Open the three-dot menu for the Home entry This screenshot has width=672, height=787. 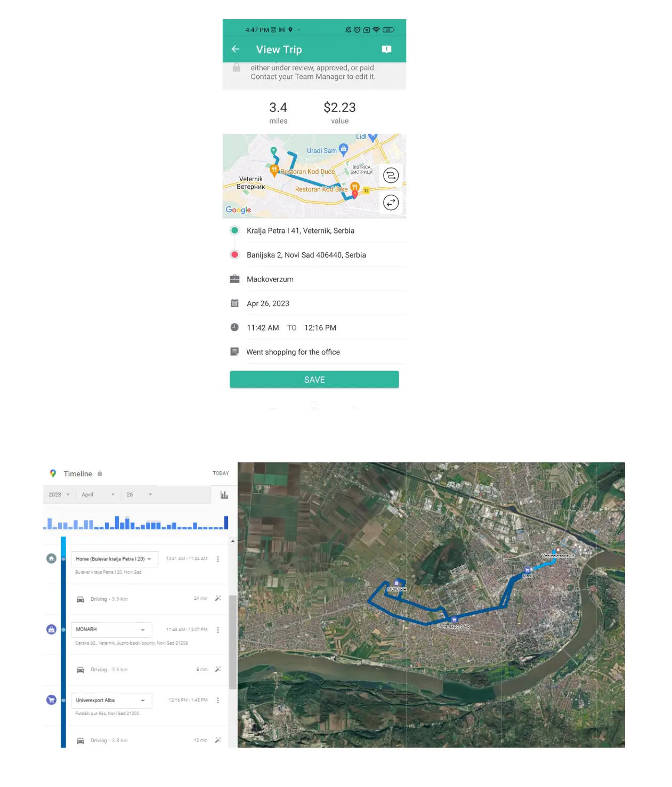(x=218, y=559)
